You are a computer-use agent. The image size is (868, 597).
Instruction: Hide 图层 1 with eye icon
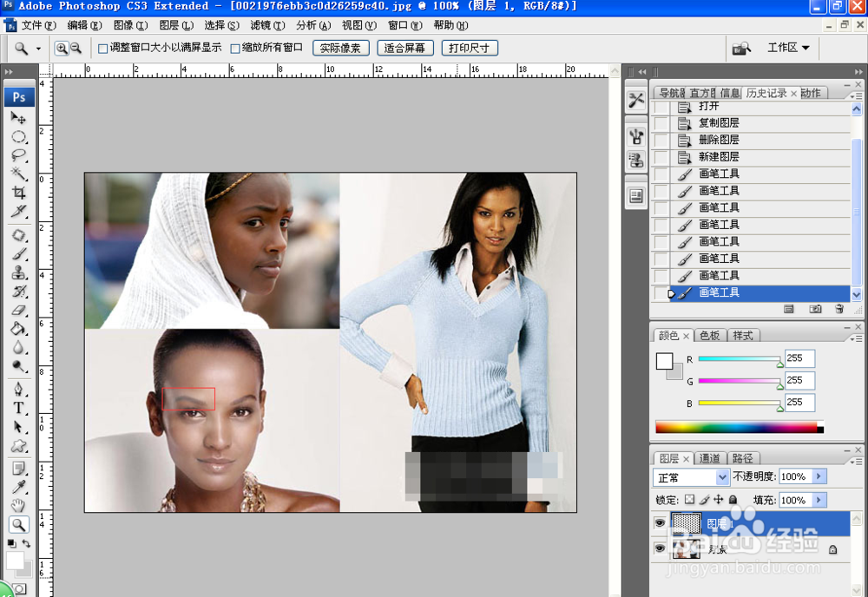[x=660, y=523]
